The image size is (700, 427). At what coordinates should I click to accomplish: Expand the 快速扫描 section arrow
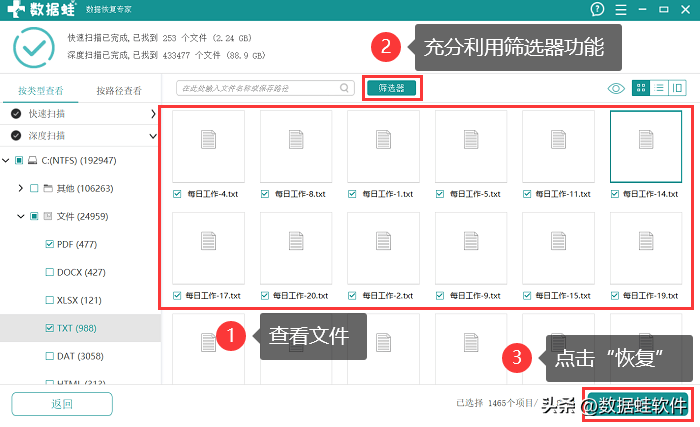pyautogui.click(x=153, y=114)
